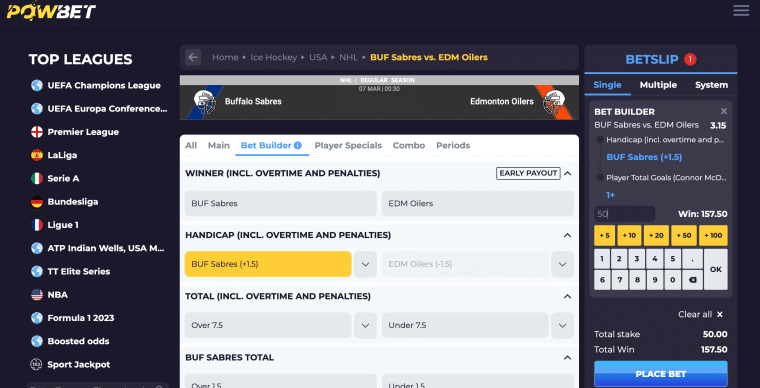Switch to the Periods tab
This screenshot has width=760, height=388.
pos(453,145)
